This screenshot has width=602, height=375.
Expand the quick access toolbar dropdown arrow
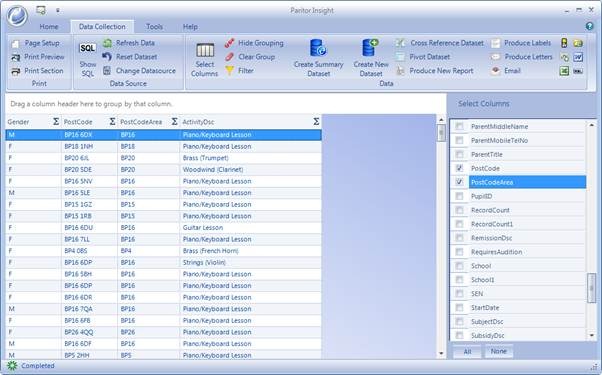tap(58, 11)
